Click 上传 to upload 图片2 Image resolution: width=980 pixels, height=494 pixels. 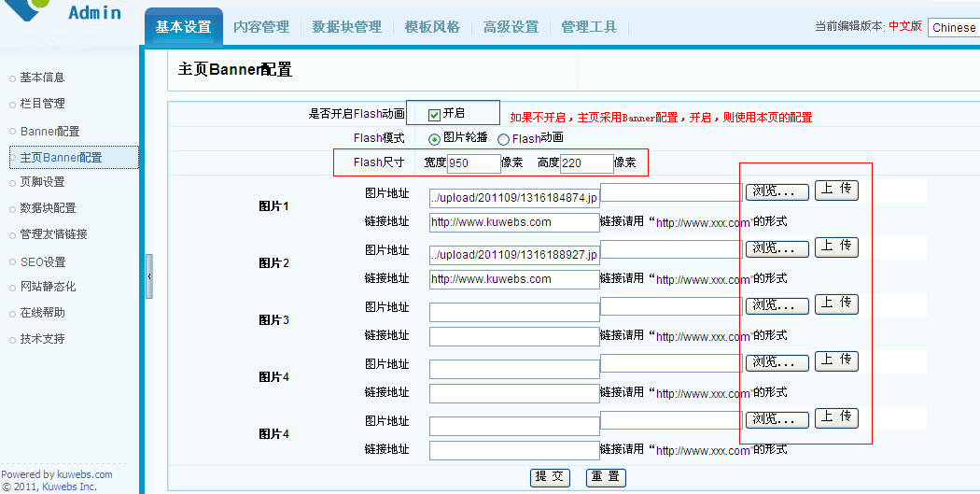coord(836,247)
